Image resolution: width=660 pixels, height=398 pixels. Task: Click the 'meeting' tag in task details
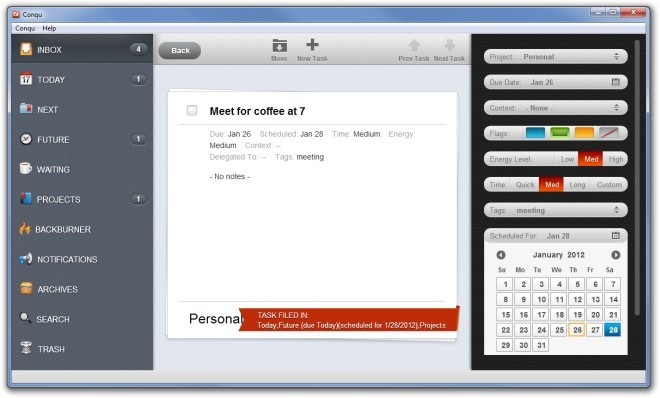310,157
